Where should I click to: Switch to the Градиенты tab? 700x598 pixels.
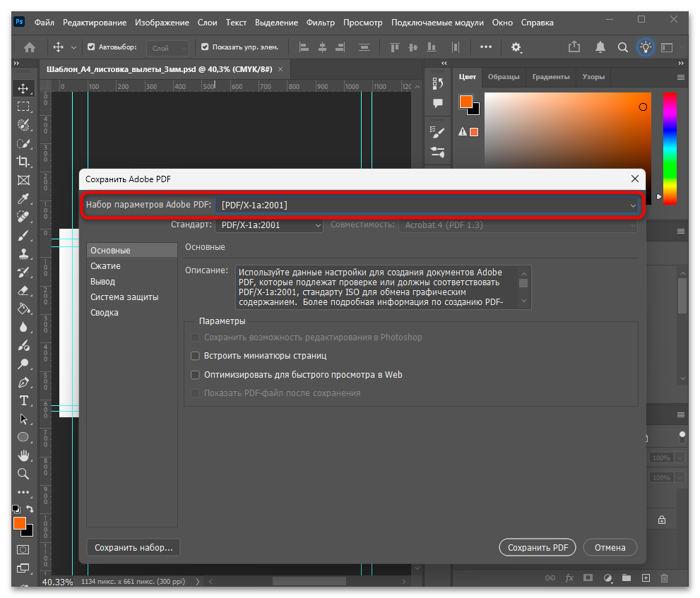551,77
